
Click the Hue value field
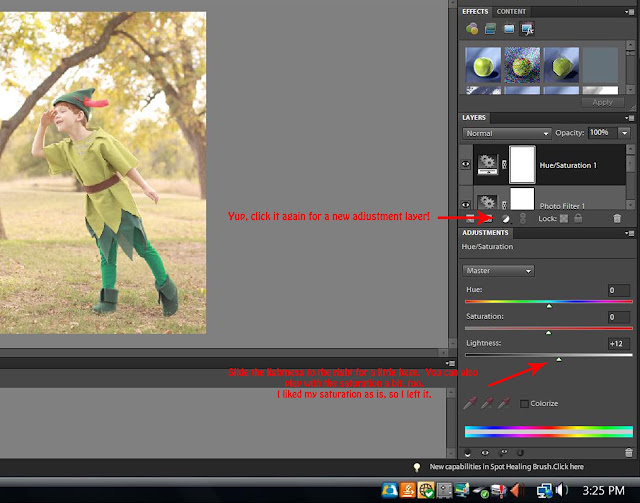(x=619, y=290)
